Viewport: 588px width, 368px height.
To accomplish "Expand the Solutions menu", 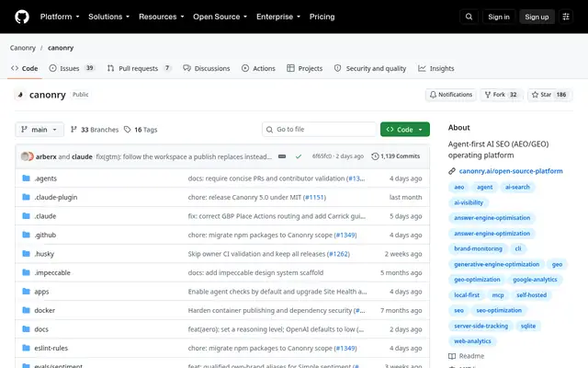I will [108, 17].
